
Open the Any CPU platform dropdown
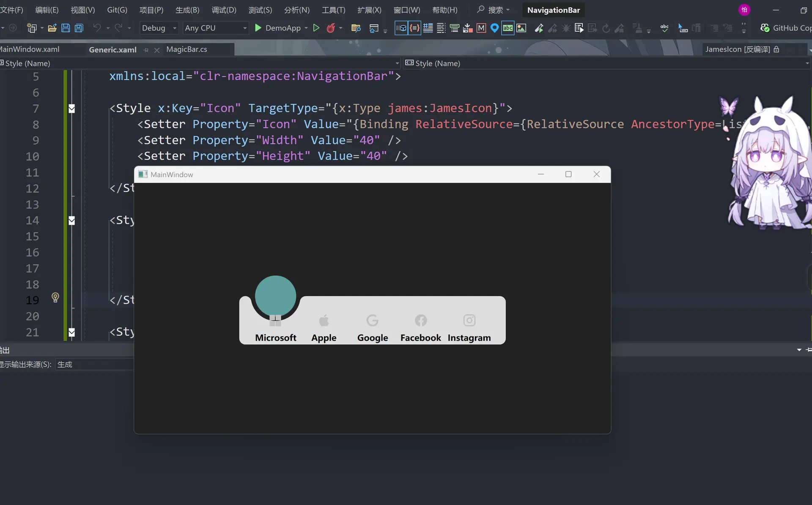pos(216,28)
